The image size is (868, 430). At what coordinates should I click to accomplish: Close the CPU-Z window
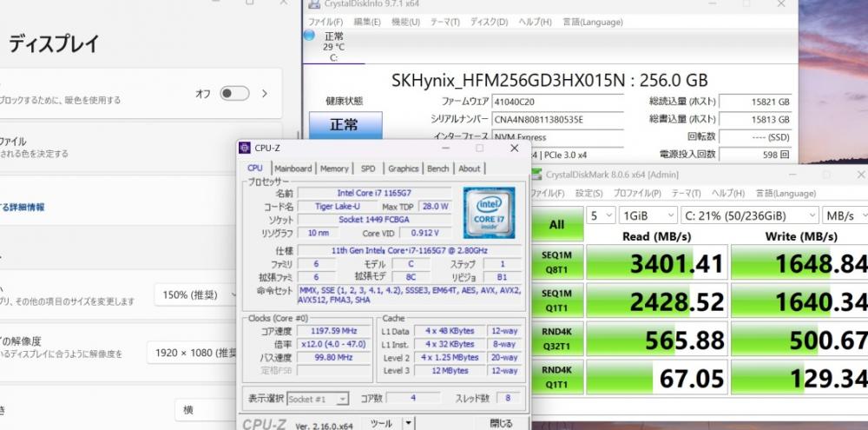coord(514,148)
